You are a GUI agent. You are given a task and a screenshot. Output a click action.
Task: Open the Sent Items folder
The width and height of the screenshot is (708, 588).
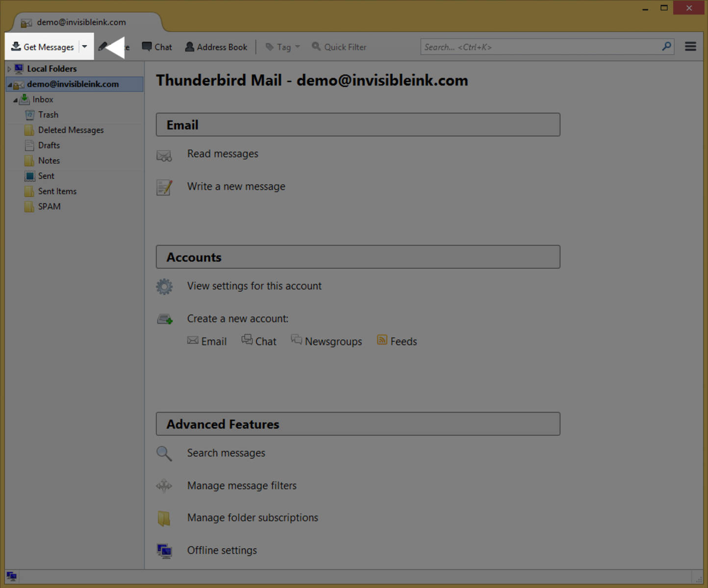(57, 191)
